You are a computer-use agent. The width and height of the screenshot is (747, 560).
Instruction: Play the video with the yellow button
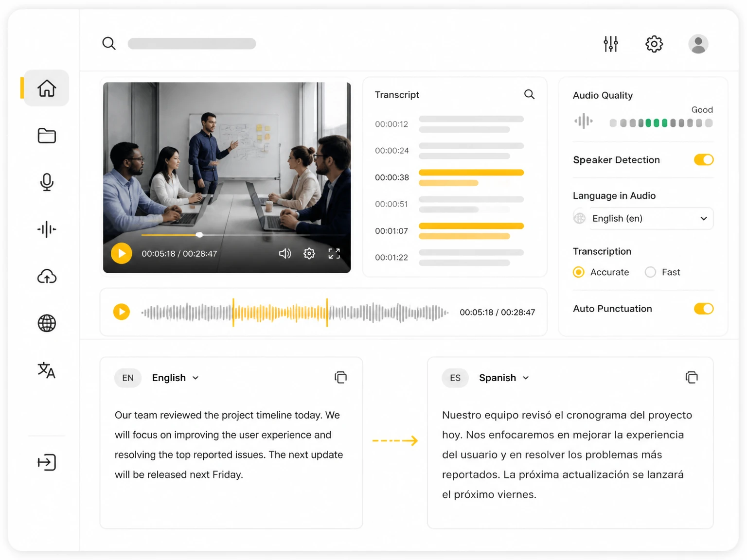[x=122, y=253]
